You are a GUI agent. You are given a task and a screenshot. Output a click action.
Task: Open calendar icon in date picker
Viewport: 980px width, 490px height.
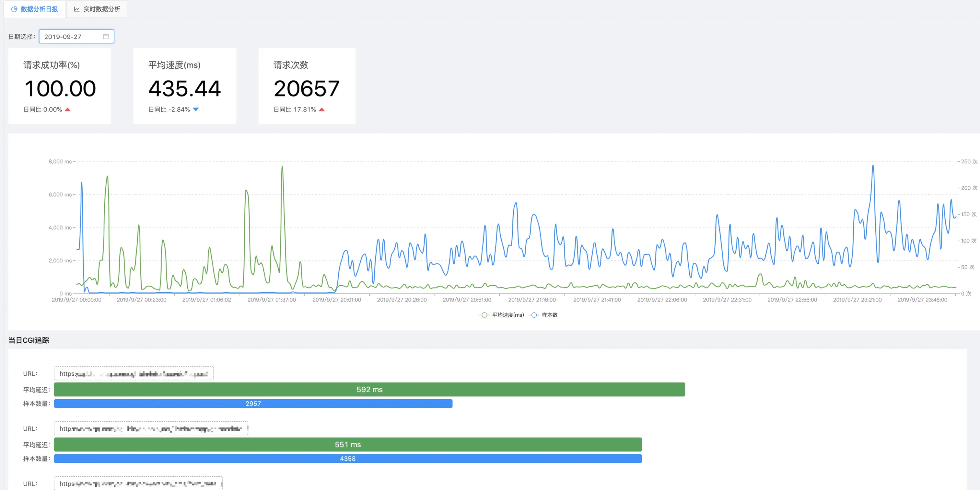tap(106, 37)
